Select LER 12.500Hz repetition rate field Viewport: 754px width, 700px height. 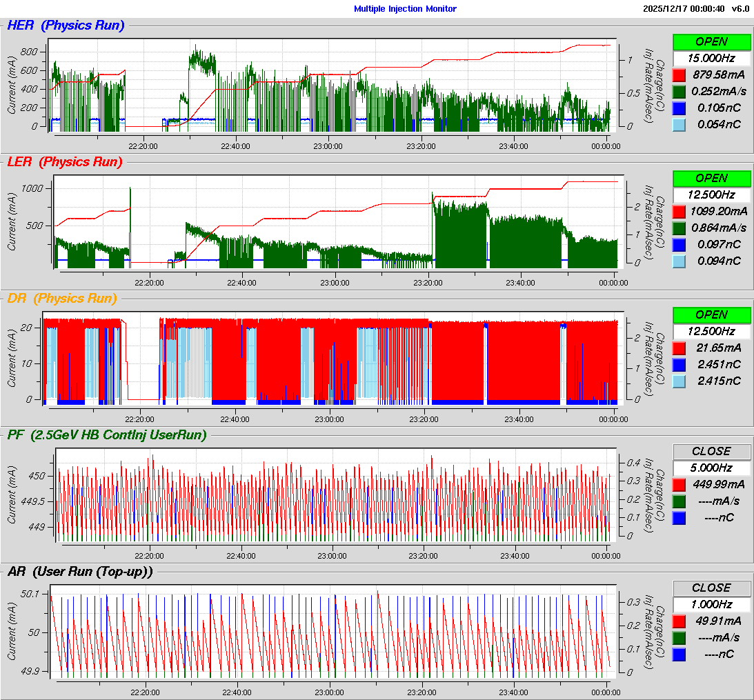[x=711, y=194]
